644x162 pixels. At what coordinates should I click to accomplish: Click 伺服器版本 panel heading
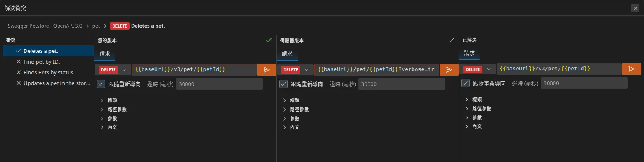(x=292, y=40)
